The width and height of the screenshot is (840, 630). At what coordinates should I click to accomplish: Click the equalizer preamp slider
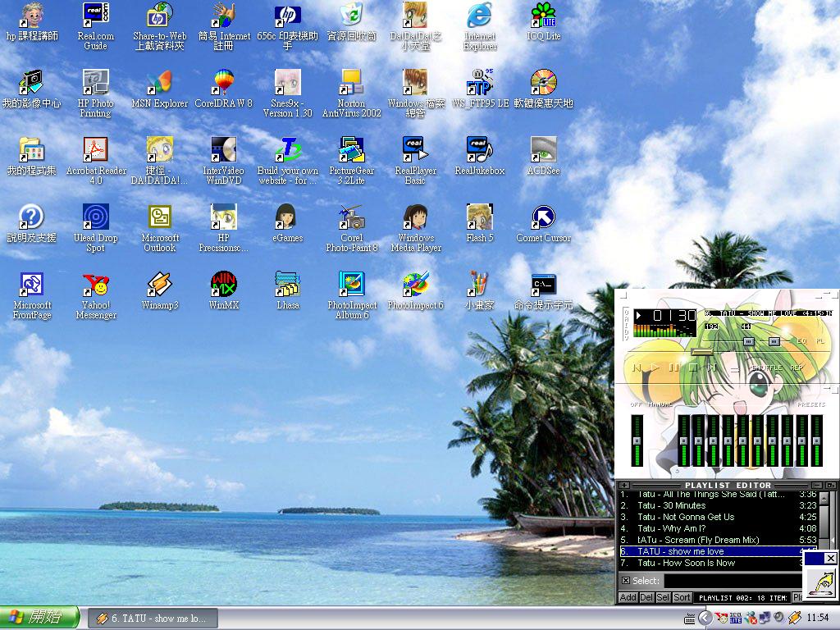pyautogui.click(x=637, y=441)
